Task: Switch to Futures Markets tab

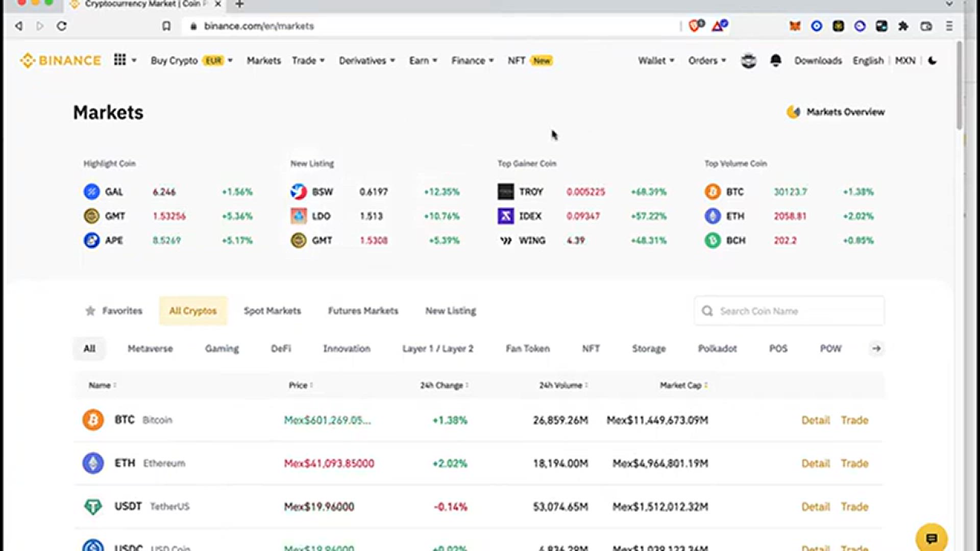Action: (363, 311)
